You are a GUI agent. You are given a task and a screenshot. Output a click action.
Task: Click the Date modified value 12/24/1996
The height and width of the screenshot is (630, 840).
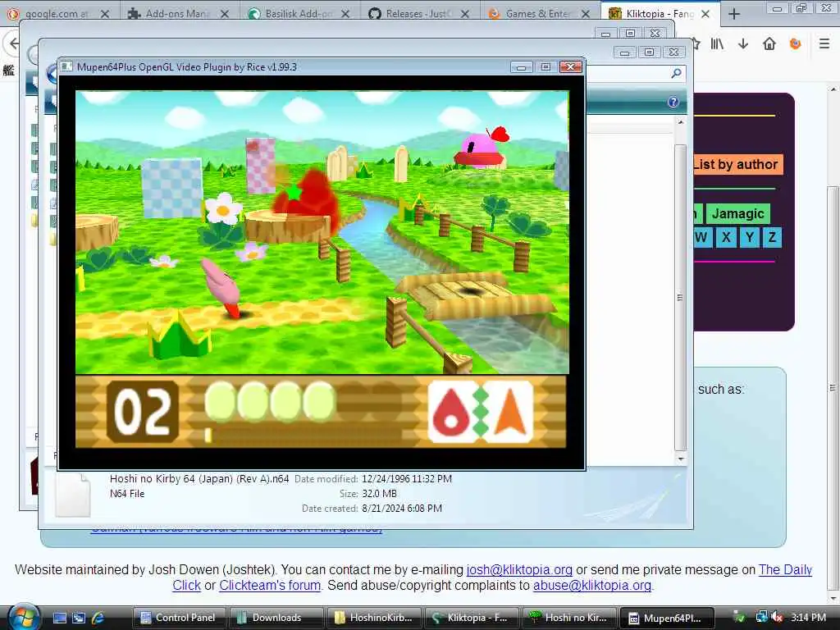pyautogui.click(x=407, y=479)
